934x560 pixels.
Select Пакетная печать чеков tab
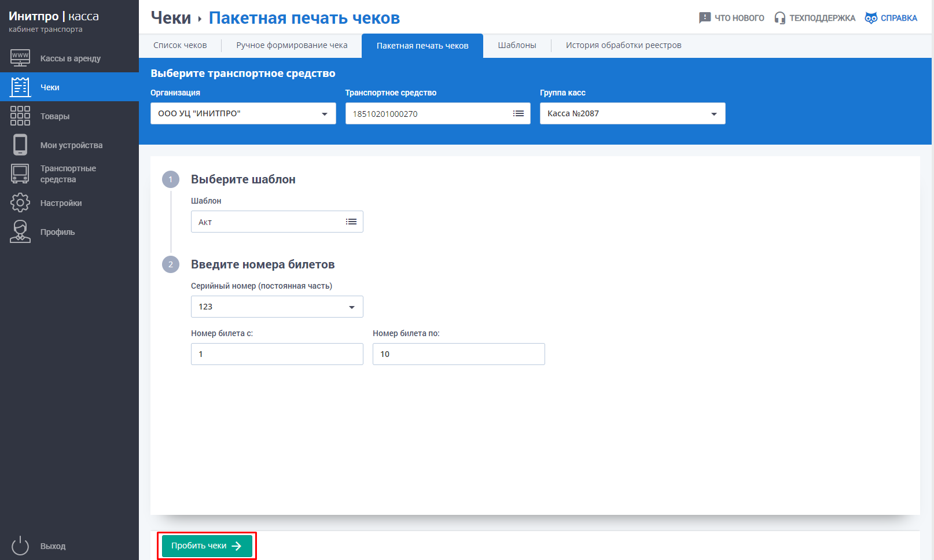(x=422, y=46)
